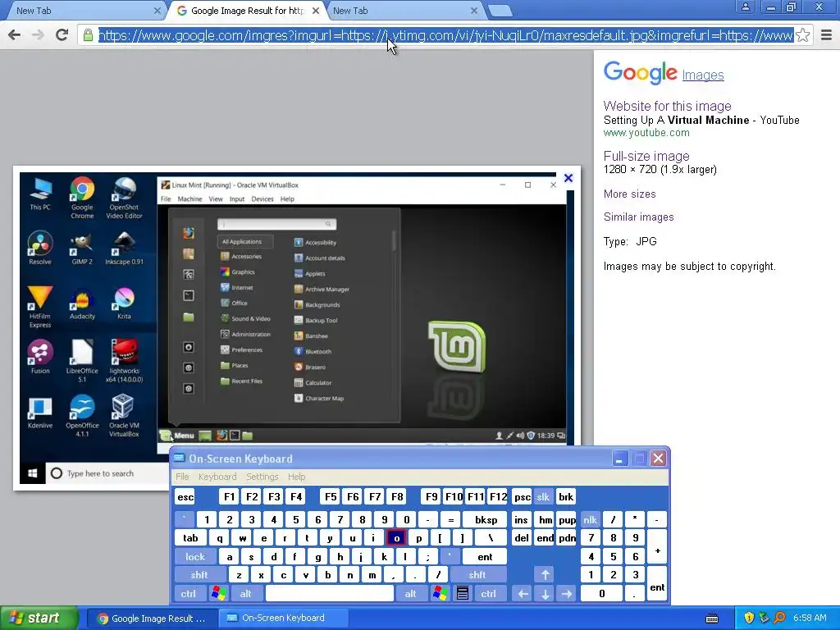840x630 pixels.
Task: Select the address bar URL field
Action: 445,35
